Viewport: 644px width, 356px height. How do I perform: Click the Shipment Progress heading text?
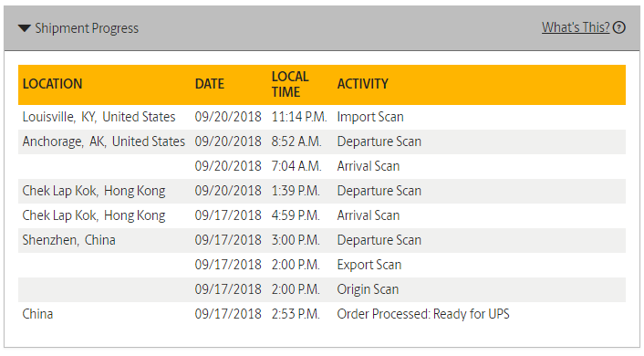click(87, 28)
